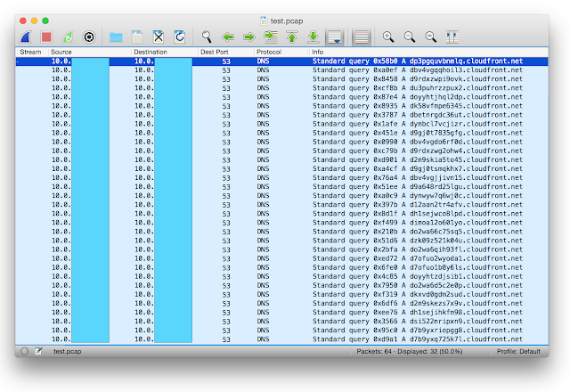Find a packet with the magnifier icon

pyautogui.click(x=207, y=37)
